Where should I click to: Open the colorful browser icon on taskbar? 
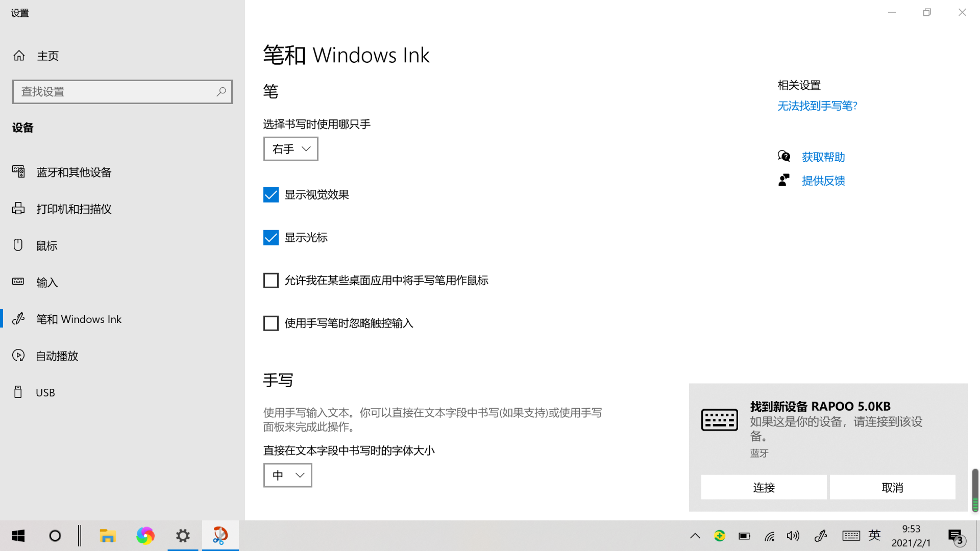click(145, 536)
